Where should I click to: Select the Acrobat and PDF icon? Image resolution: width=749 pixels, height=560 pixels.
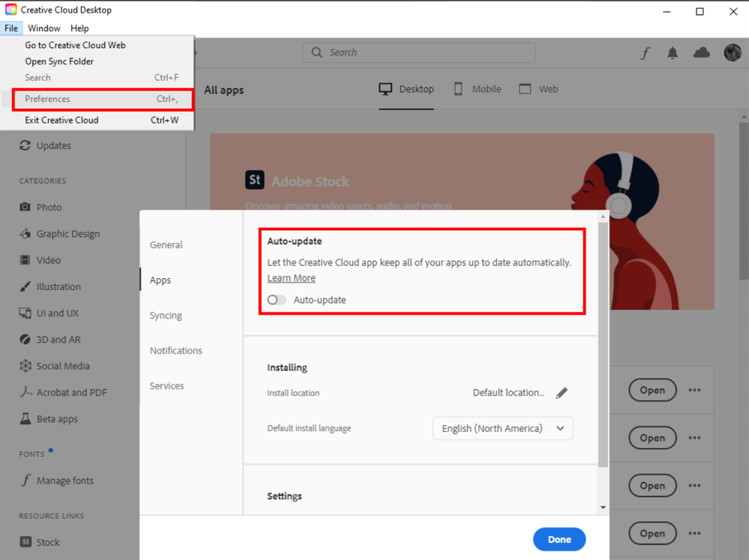click(x=25, y=392)
